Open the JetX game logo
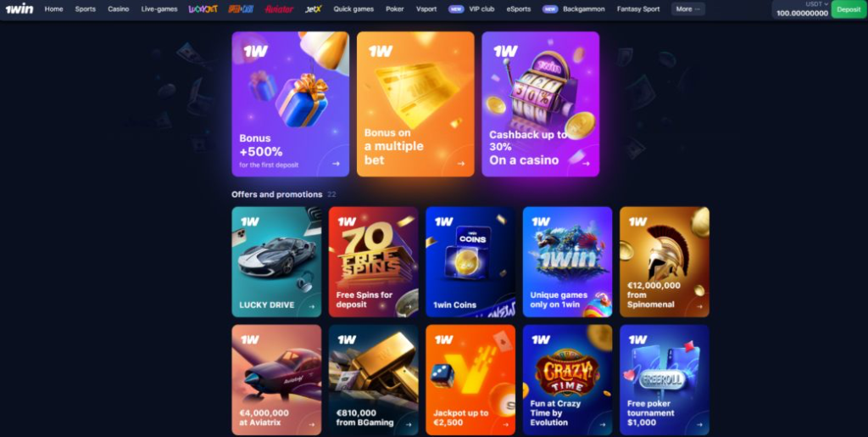This screenshot has width=868, height=437. coord(314,8)
